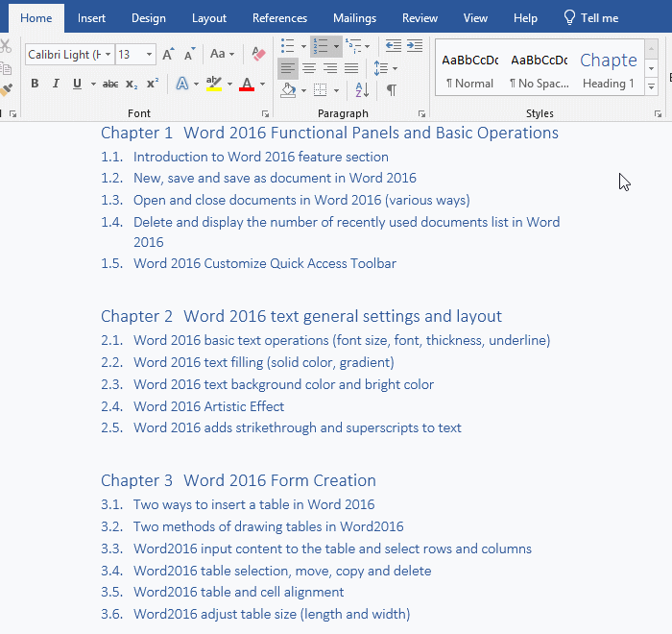
Task: Open the Paragraph dialog launcher
Action: [421, 113]
